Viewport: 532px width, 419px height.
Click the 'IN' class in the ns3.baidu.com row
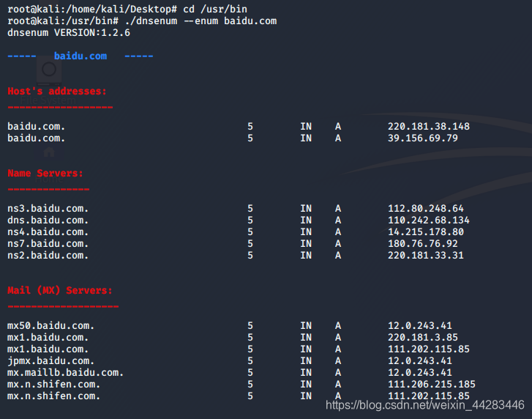(x=306, y=209)
